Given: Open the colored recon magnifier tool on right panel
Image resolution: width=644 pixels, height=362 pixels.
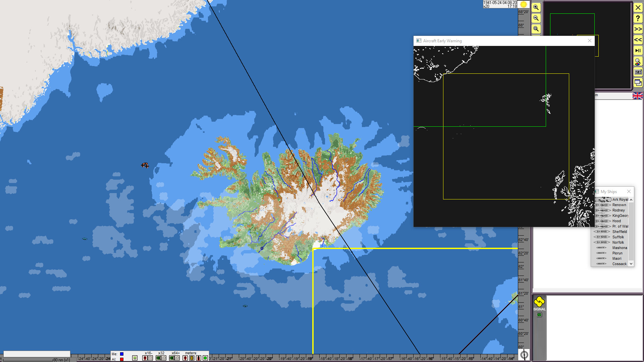Looking at the screenshot, I should (x=638, y=62).
